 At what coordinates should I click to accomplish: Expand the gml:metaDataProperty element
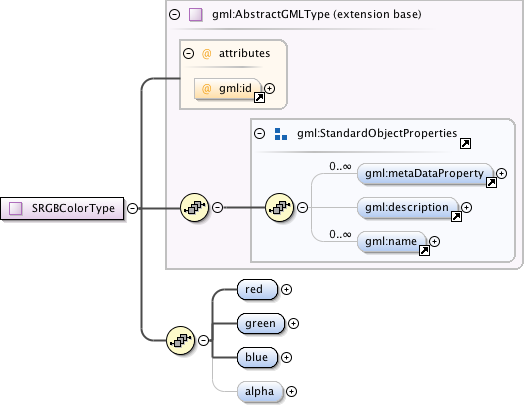pyautogui.click(x=501, y=173)
